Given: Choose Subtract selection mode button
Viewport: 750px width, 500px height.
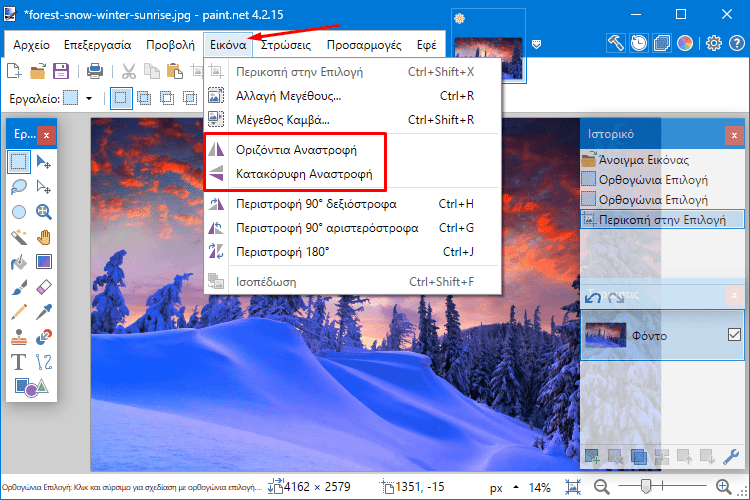Looking at the screenshot, I should 167,98.
